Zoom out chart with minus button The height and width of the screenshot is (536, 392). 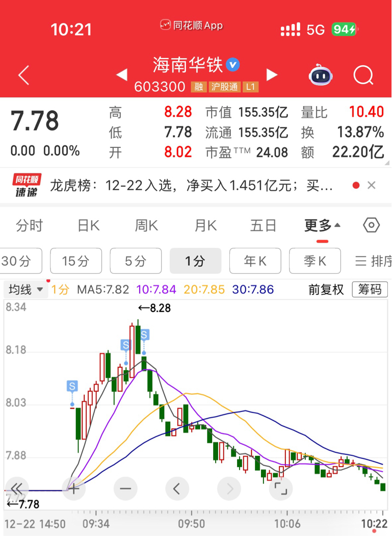[125, 489]
